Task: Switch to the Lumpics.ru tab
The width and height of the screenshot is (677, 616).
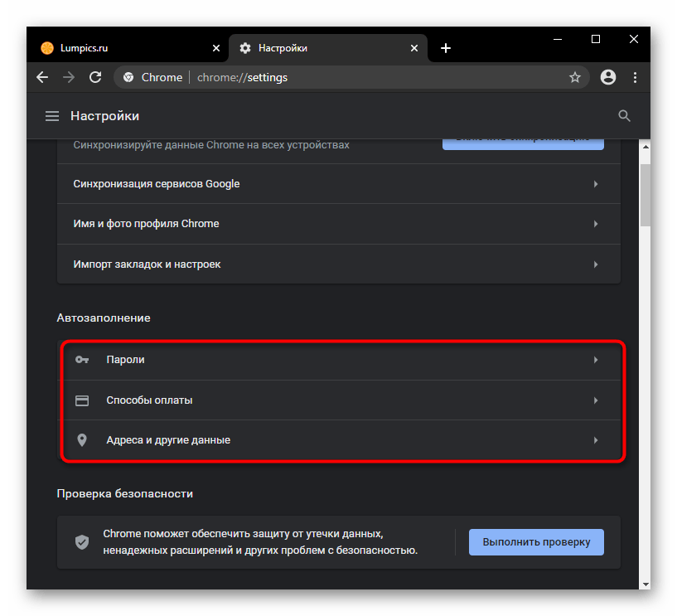Action: [x=124, y=48]
